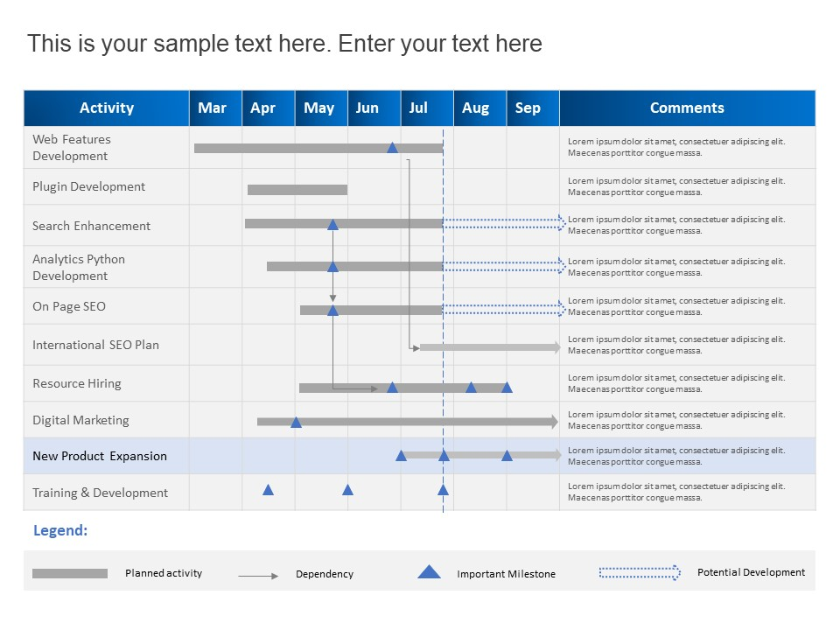Image resolution: width=840 pixels, height=630 pixels.
Task: Click the 'Aug' month header
Action: point(480,108)
